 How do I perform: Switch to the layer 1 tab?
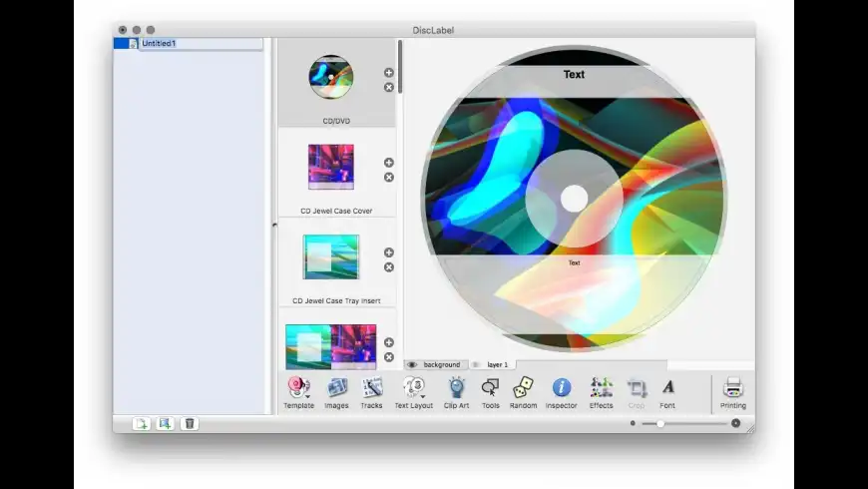[493, 365]
